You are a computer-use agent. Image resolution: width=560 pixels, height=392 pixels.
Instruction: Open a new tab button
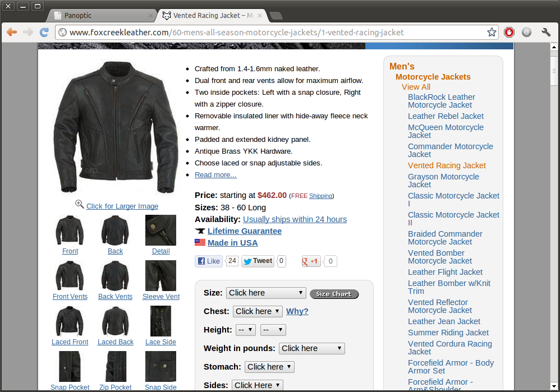click(x=276, y=15)
